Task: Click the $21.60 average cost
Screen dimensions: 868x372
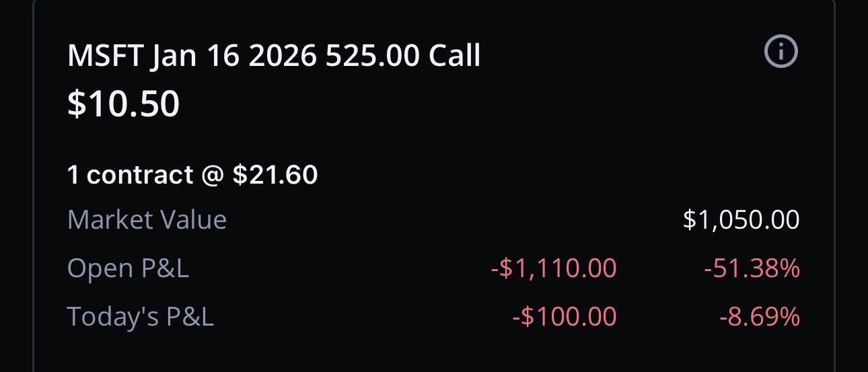Action: (275, 176)
